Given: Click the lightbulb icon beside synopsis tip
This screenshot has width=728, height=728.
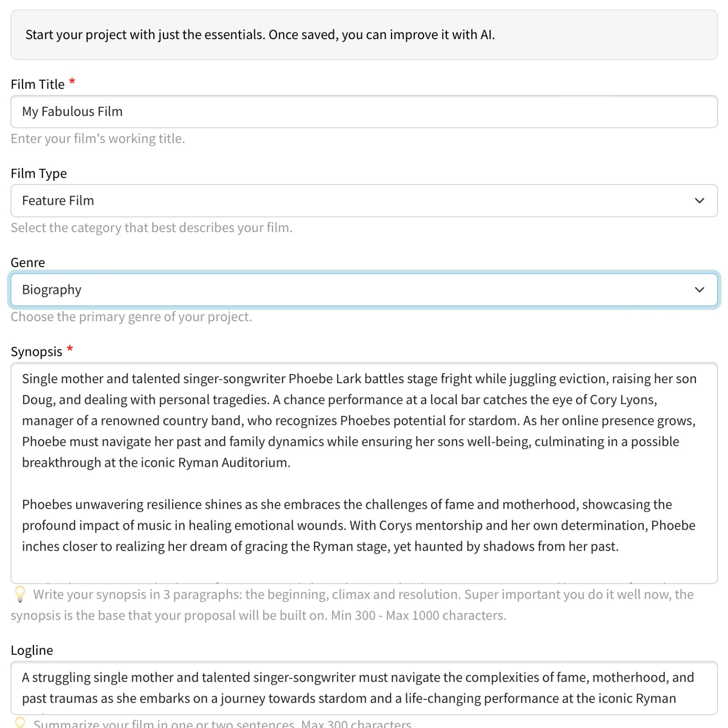Looking at the screenshot, I should 20,594.
